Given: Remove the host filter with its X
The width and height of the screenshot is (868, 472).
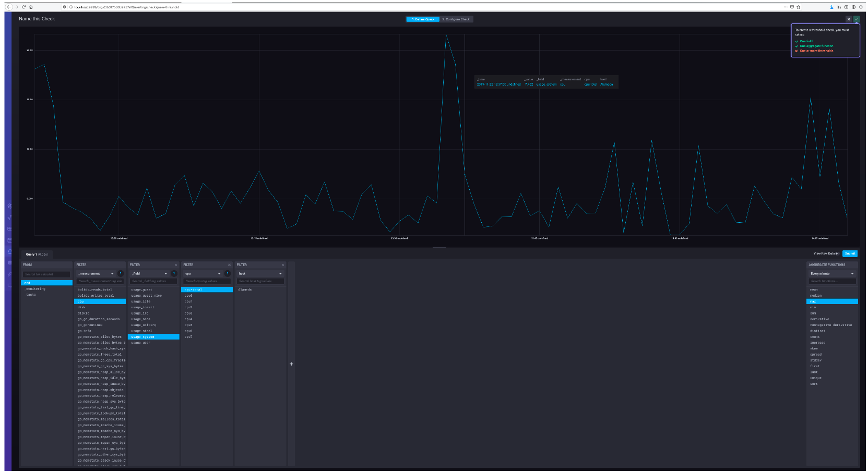Looking at the screenshot, I should click(283, 265).
